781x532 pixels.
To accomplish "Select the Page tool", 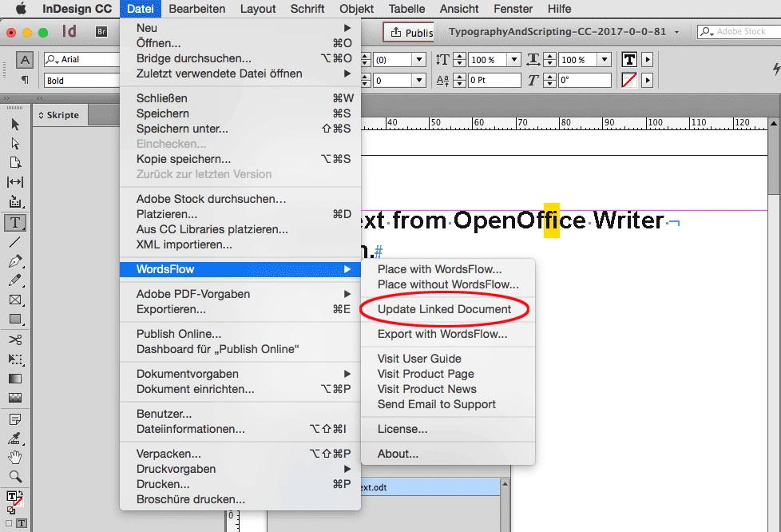I will click(x=15, y=163).
